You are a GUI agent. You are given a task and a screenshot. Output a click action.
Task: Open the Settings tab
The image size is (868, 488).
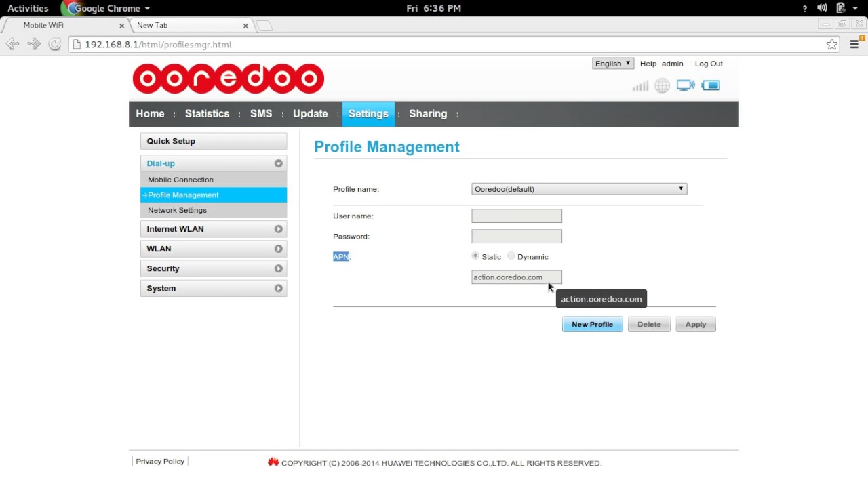[x=368, y=114]
